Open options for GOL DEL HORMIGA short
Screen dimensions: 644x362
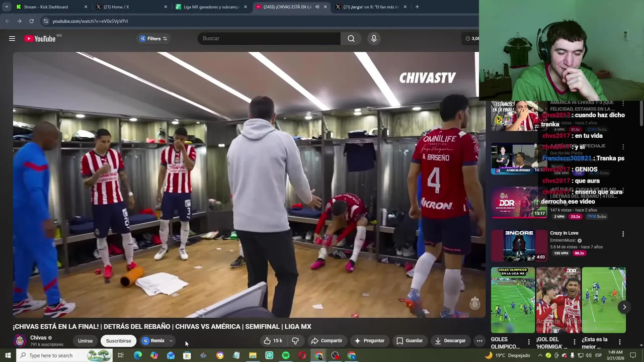[x=575, y=342]
